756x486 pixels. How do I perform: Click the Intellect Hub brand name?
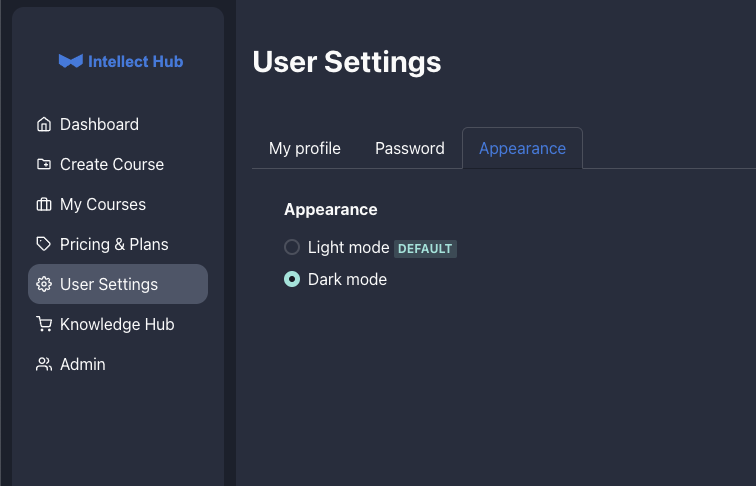click(136, 61)
